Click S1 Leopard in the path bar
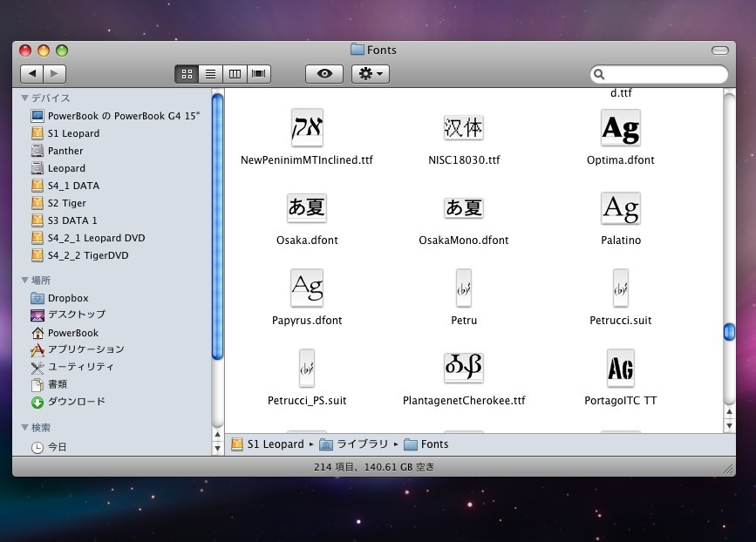756x542 pixels. (x=275, y=444)
